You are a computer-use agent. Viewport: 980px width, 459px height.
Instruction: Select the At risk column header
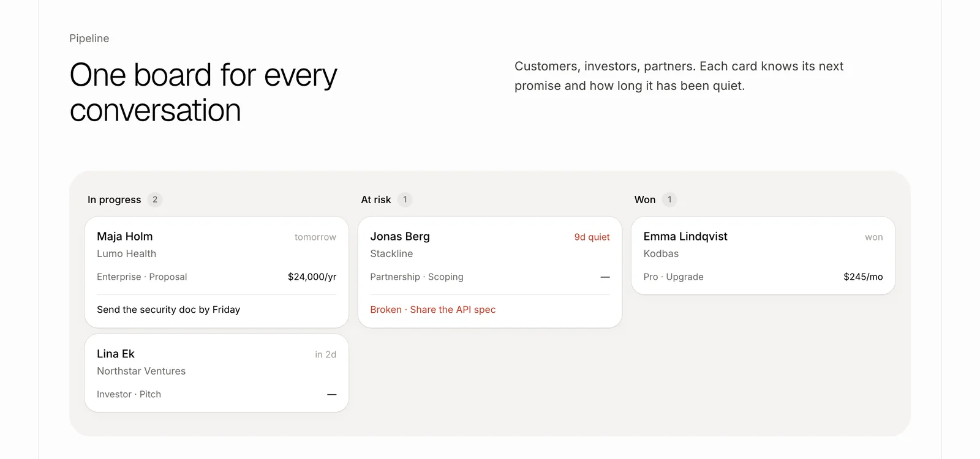tap(376, 200)
